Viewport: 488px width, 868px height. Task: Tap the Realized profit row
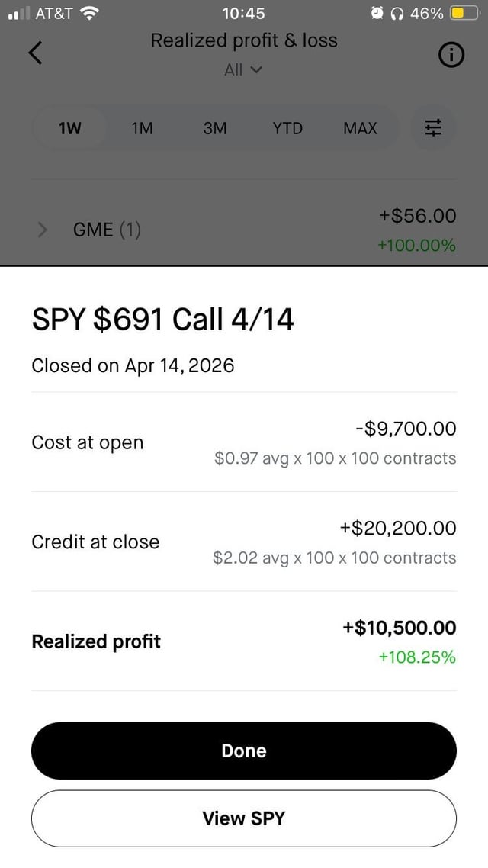click(x=244, y=641)
